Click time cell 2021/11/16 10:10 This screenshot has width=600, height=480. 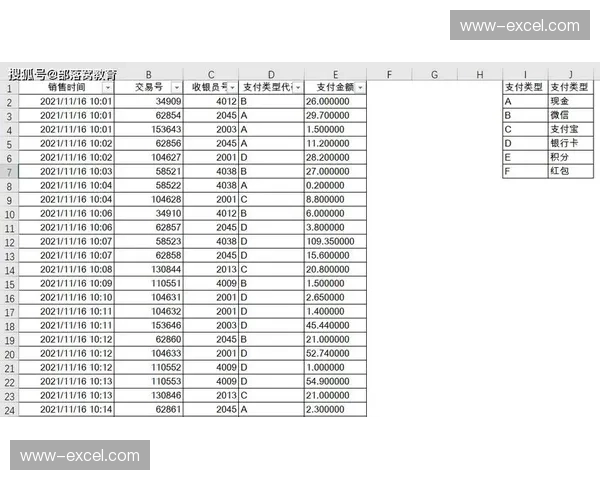pos(66,297)
